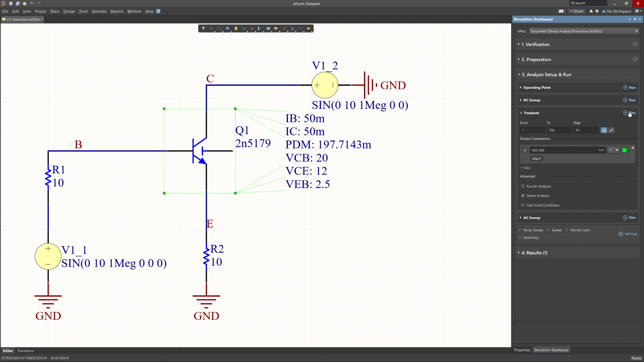This screenshot has width=644, height=362.
Task: Select the Filter tool in the floating toolbar
Action: [203, 28]
